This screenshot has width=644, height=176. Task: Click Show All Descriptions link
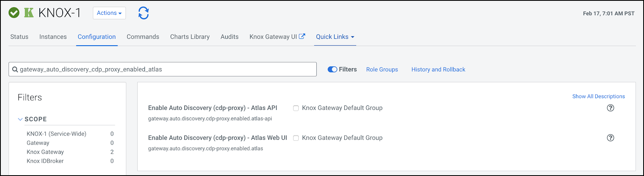tap(598, 96)
